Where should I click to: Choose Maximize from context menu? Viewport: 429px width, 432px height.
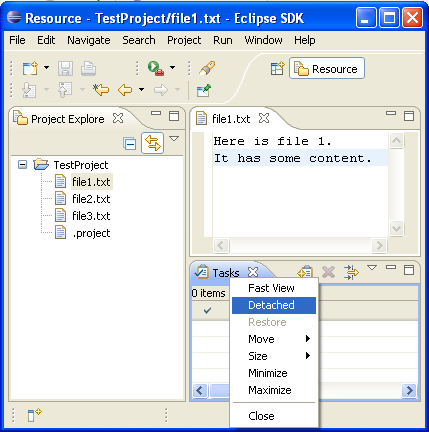[x=274, y=390]
